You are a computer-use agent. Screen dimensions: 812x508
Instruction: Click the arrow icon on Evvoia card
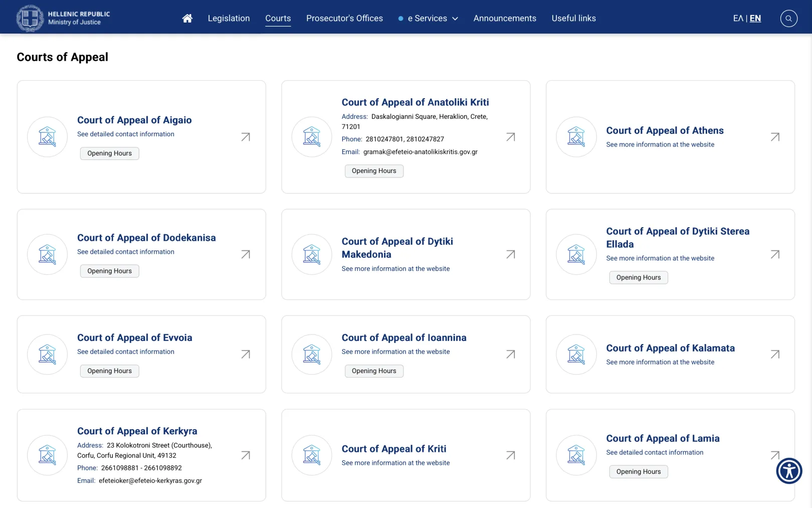coord(246,354)
